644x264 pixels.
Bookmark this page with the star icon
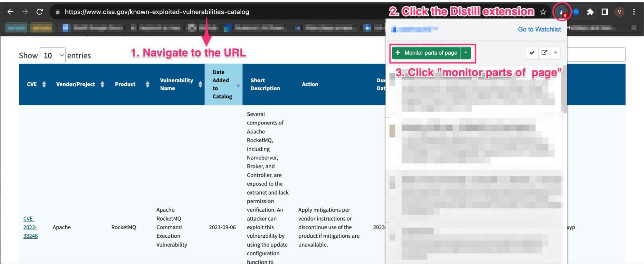543,12
